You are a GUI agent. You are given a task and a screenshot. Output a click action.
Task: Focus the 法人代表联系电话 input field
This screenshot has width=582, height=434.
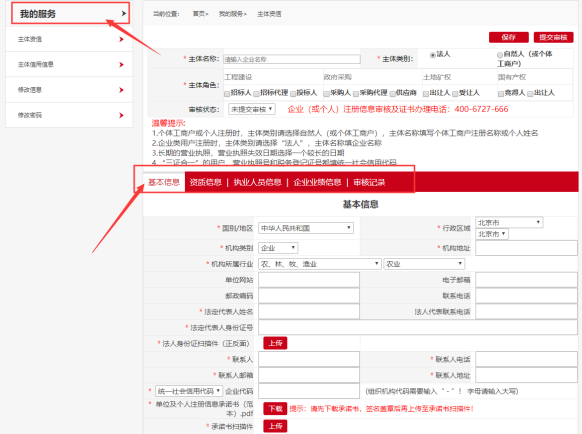click(526, 312)
